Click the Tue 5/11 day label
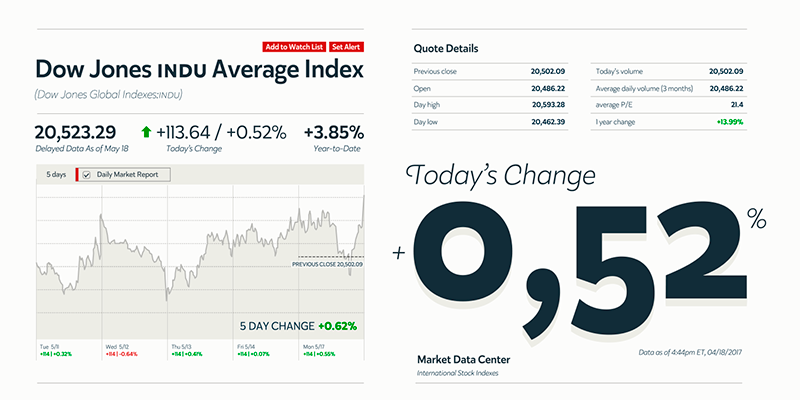The width and height of the screenshot is (800, 400). click(x=49, y=347)
